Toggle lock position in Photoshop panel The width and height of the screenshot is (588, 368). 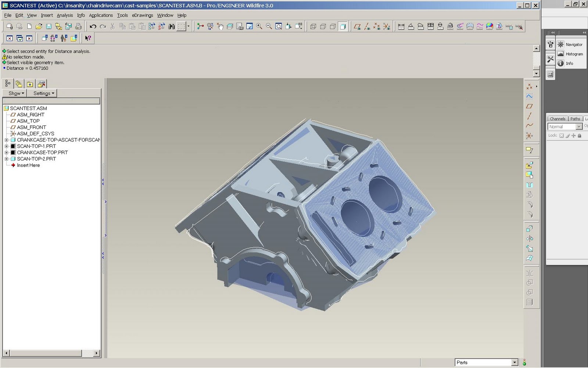pos(574,136)
